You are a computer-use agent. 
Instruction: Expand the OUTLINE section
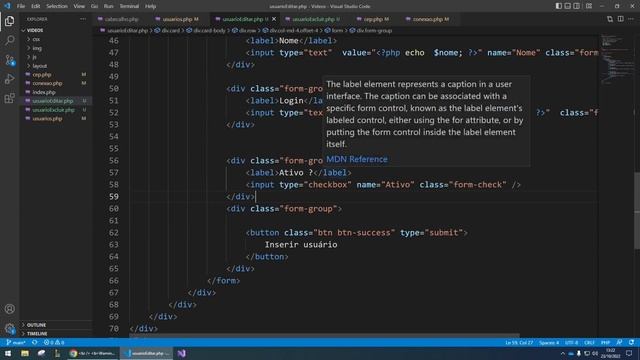point(36,325)
